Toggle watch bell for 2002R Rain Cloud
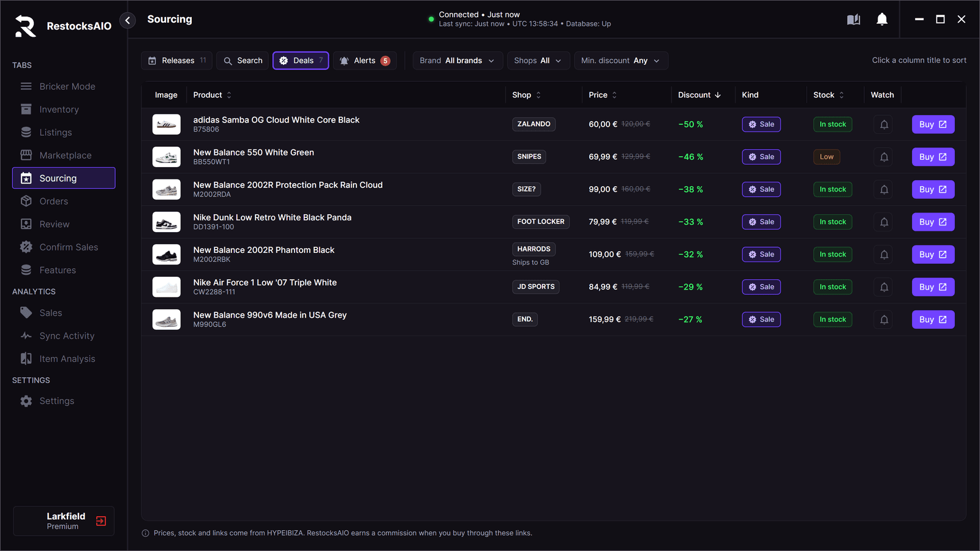The height and width of the screenshot is (551, 980). (884, 189)
